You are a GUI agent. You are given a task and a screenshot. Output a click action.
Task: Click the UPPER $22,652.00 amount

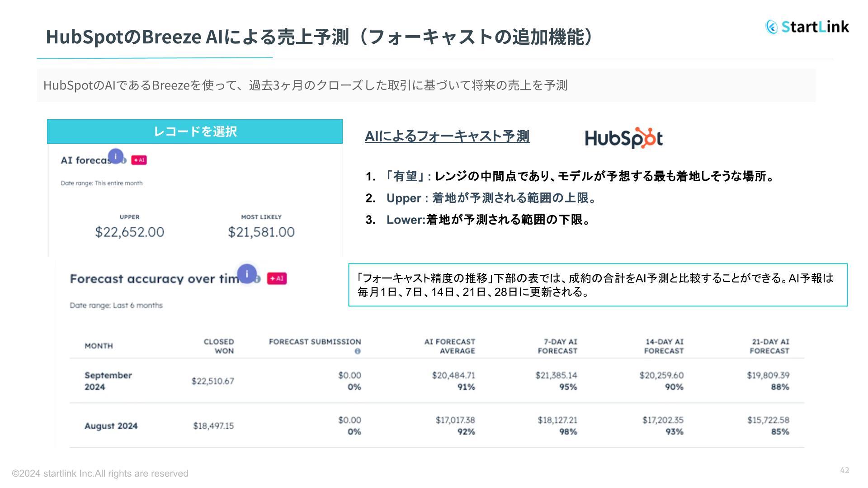(129, 232)
